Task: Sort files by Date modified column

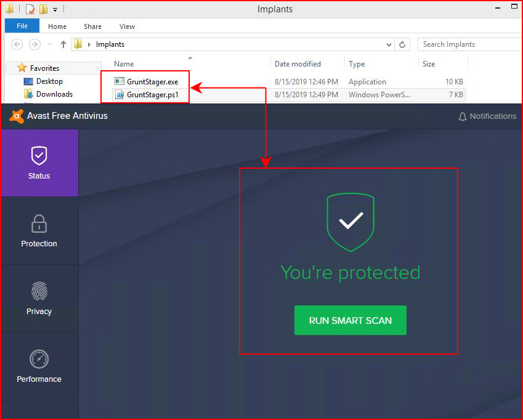Action: click(298, 63)
